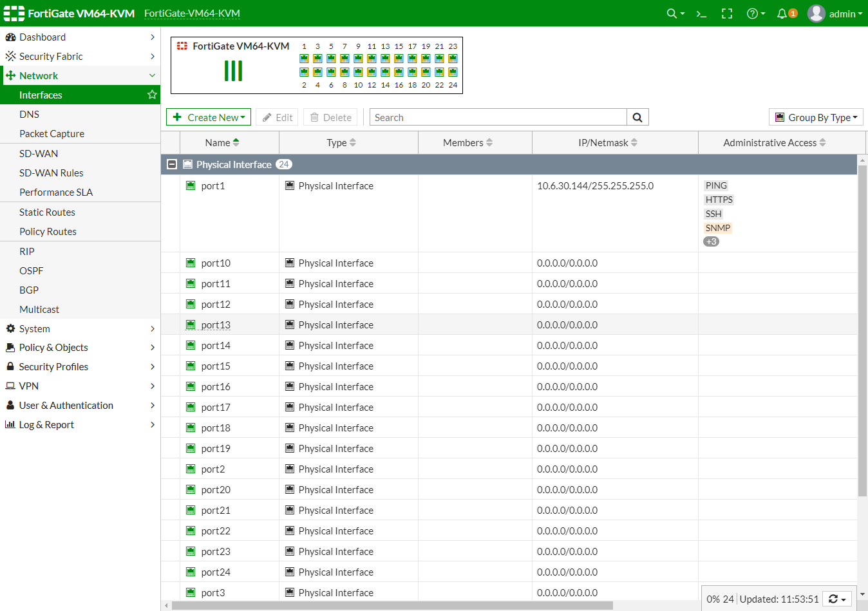
Task: Expand the VPN menu
Action: click(80, 386)
